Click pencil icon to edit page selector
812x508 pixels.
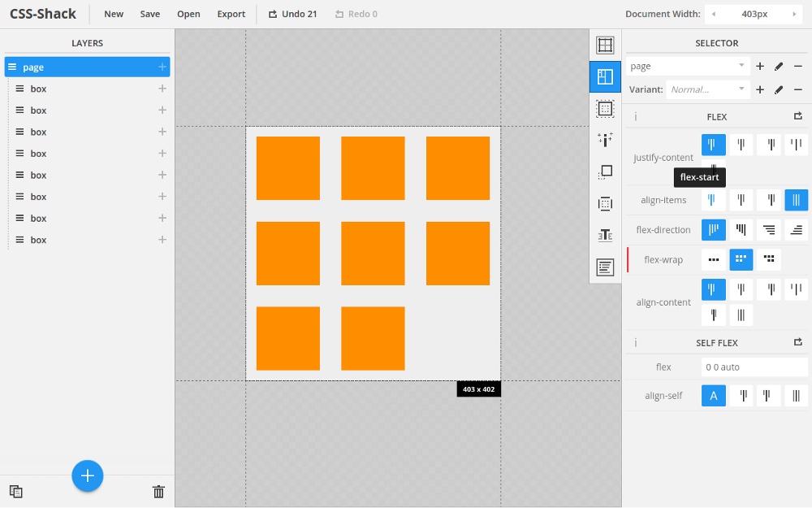[779, 67]
